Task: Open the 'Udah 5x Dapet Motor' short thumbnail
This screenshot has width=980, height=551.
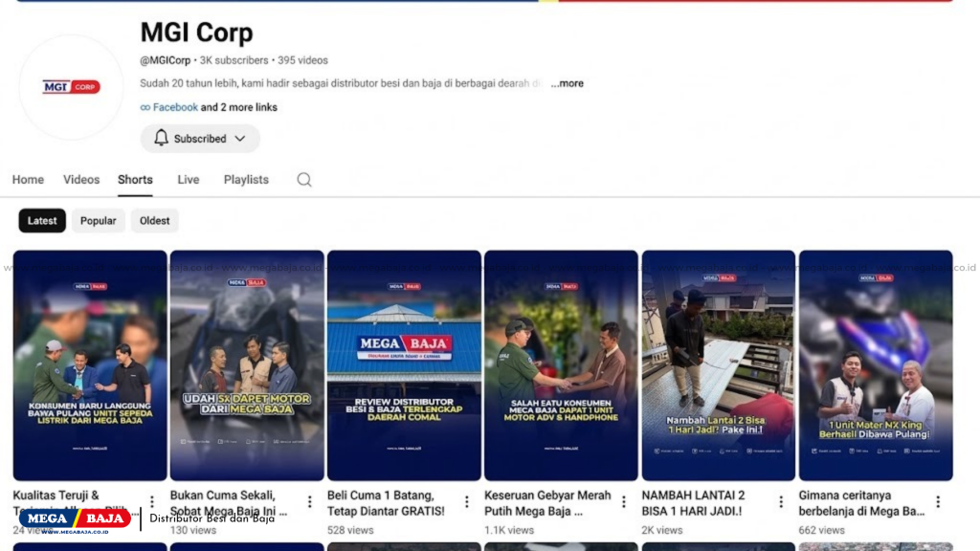Action: click(247, 365)
